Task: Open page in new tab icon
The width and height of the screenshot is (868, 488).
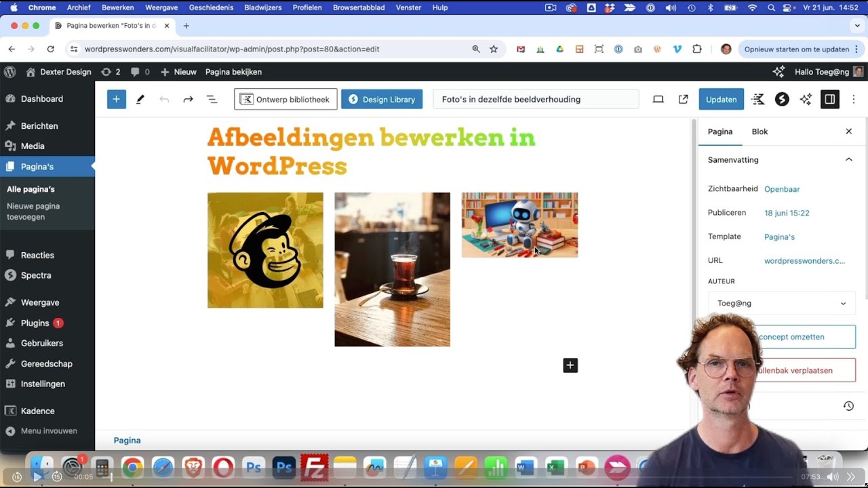Action: point(683,99)
